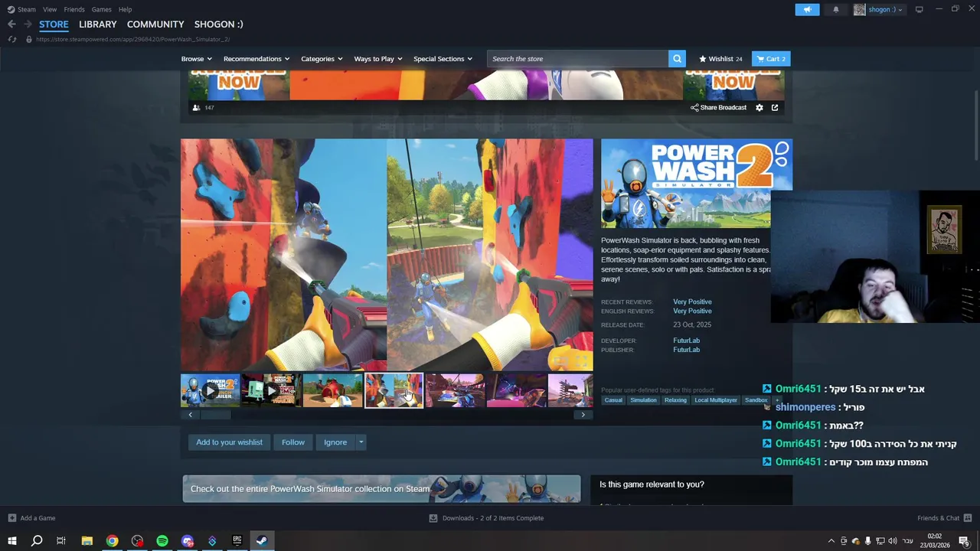Open the SHOGON :) profile tab

(219, 24)
